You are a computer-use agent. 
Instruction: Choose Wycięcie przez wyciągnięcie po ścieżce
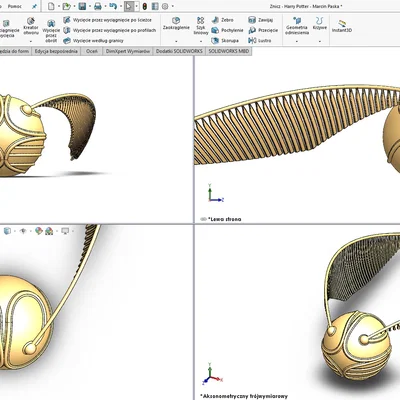[x=108, y=20]
